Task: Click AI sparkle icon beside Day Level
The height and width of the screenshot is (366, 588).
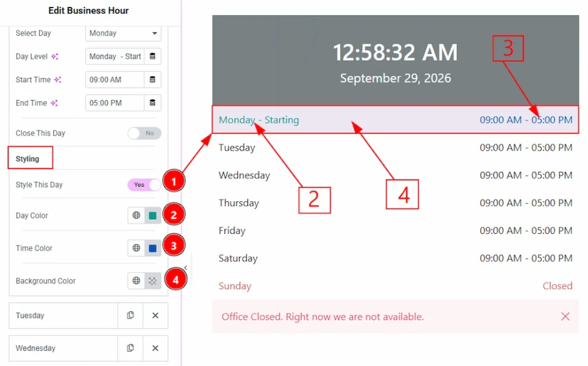Action: click(x=55, y=56)
